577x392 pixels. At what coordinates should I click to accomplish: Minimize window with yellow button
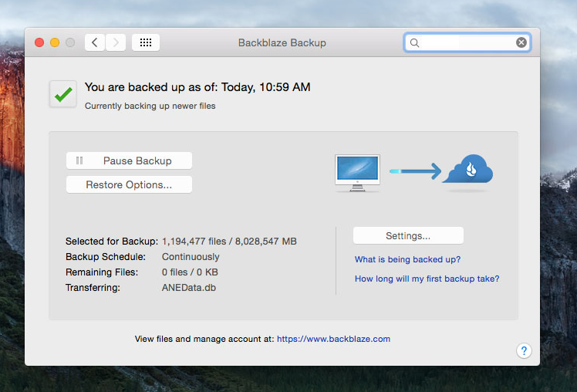55,42
